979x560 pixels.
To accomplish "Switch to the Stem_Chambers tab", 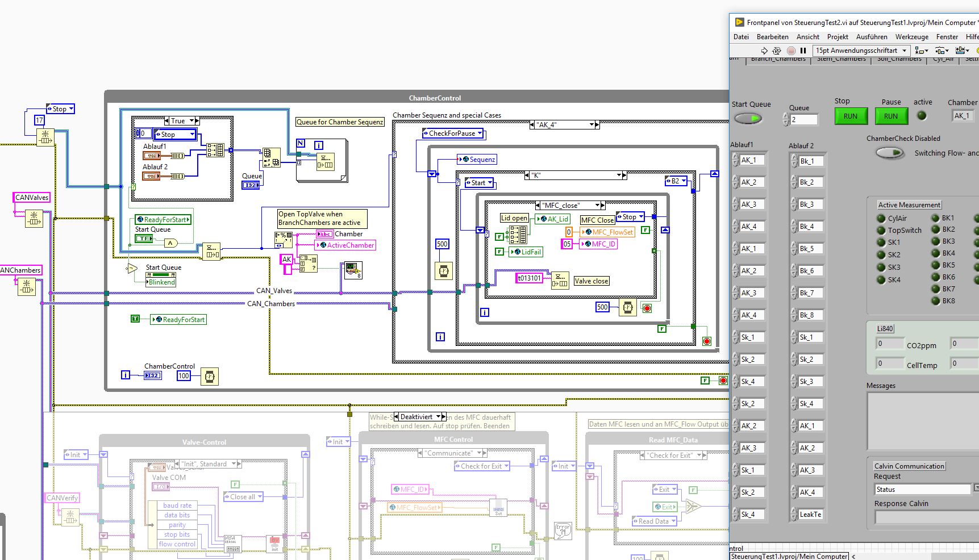I will (841, 59).
